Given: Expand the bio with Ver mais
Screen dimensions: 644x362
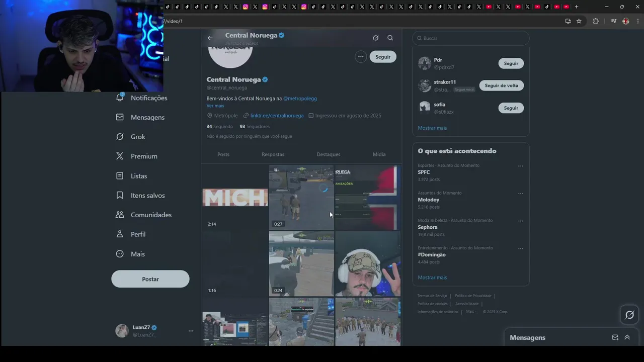Looking at the screenshot, I should (215, 106).
